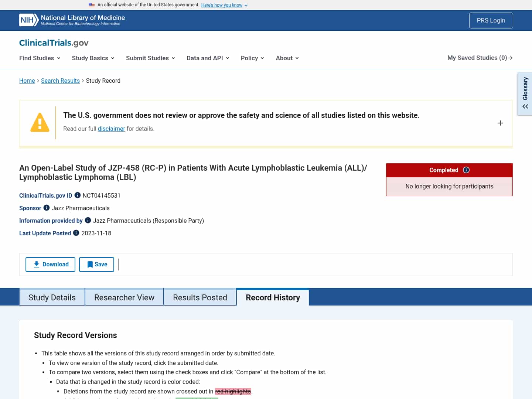Click the study title heading text
532x399 pixels.
coord(193,173)
